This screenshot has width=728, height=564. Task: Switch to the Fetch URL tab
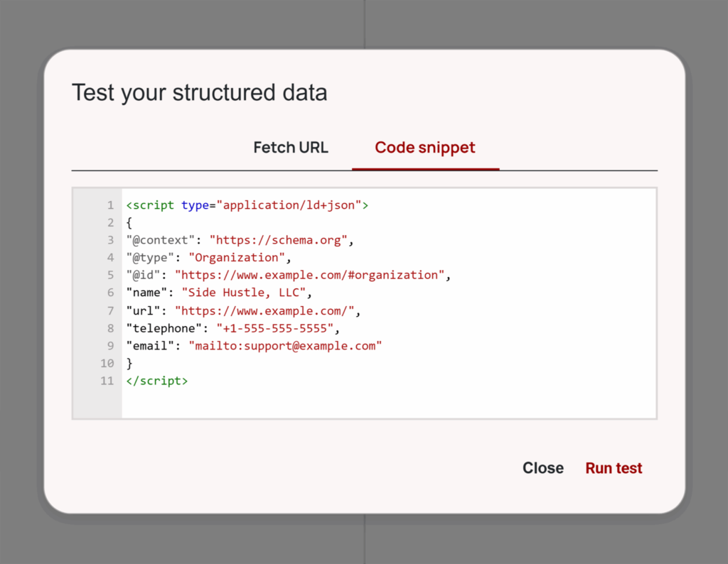coord(290,147)
